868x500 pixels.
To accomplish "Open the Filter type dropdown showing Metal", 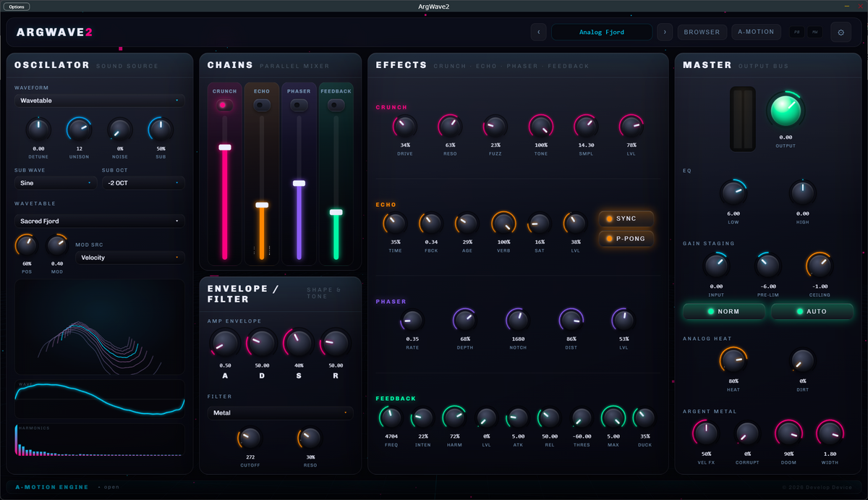I will point(281,413).
